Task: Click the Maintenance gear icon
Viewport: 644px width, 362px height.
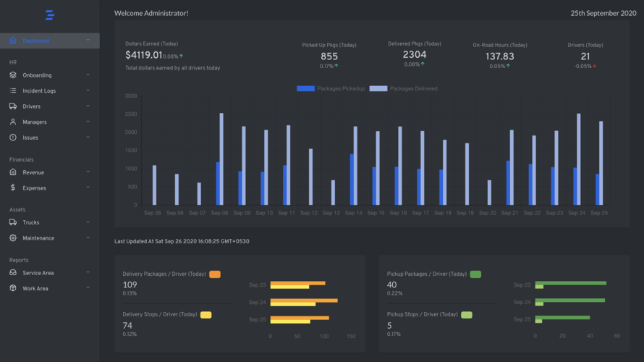Action: coord(13,238)
